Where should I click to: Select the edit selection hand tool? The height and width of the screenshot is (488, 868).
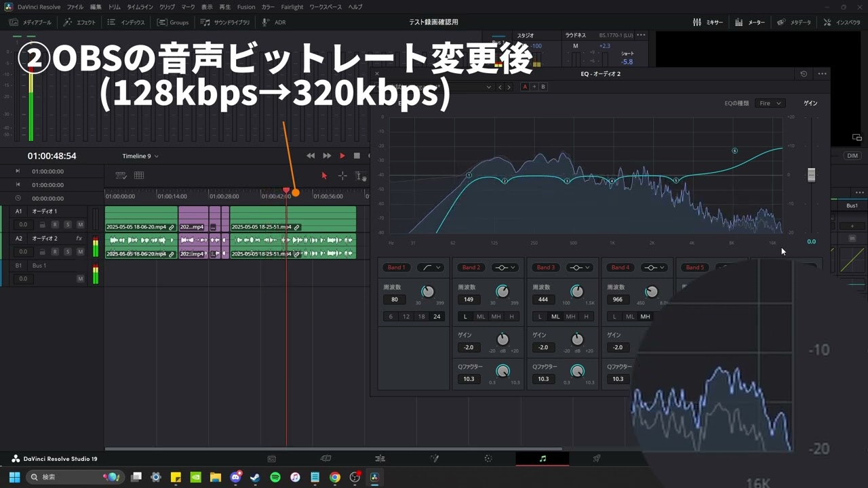361,176
